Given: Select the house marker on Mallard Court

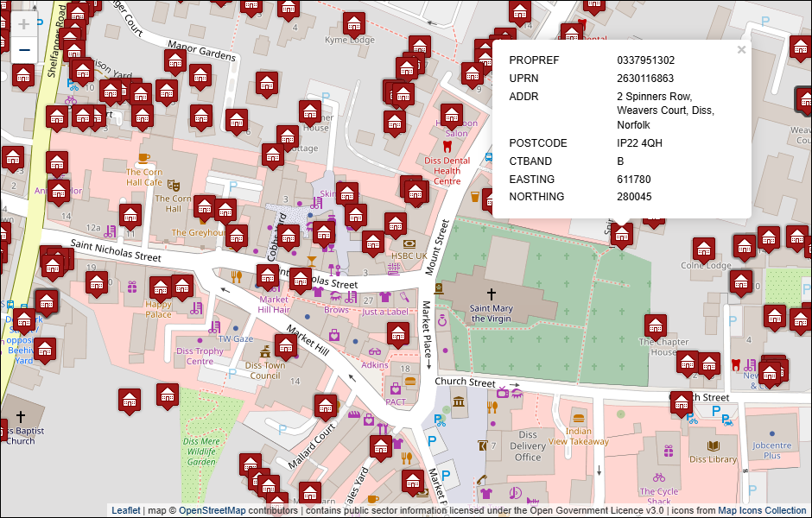Looking at the screenshot, I should pyautogui.click(x=325, y=407).
